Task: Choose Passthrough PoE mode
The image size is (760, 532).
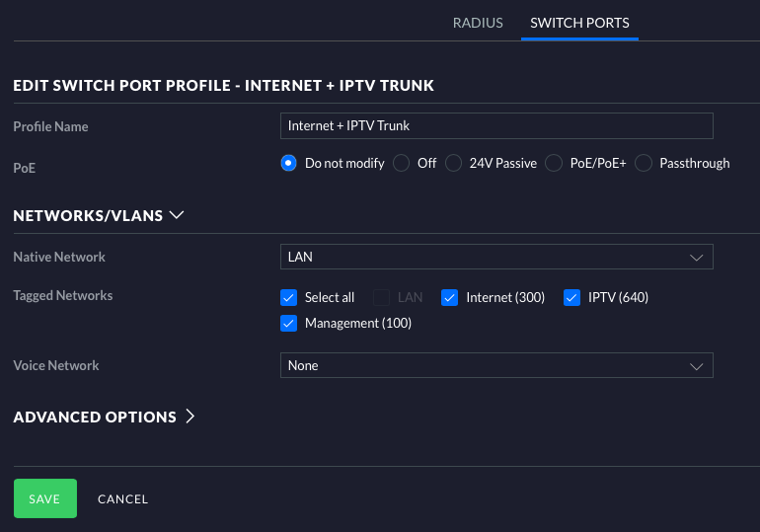Action: click(644, 164)
